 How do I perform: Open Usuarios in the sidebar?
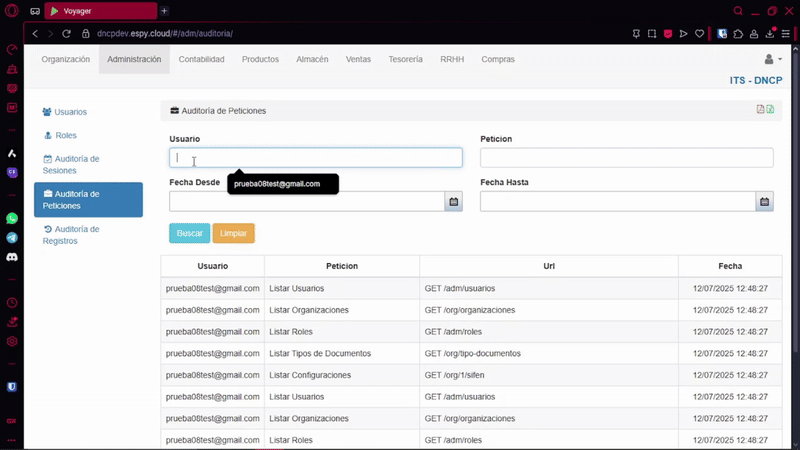pos(70,112)
